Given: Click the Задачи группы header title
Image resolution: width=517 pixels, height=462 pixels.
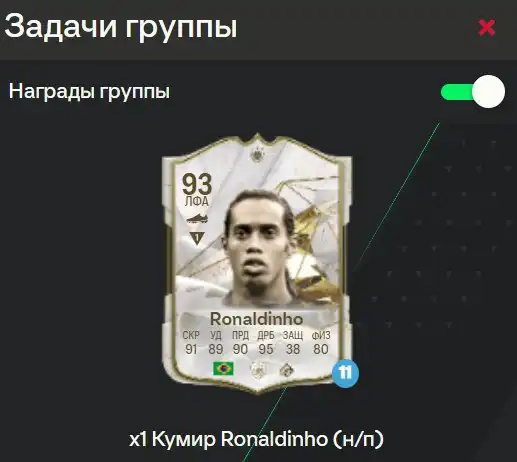Looking at the screenshot, I should coord(121,27).
